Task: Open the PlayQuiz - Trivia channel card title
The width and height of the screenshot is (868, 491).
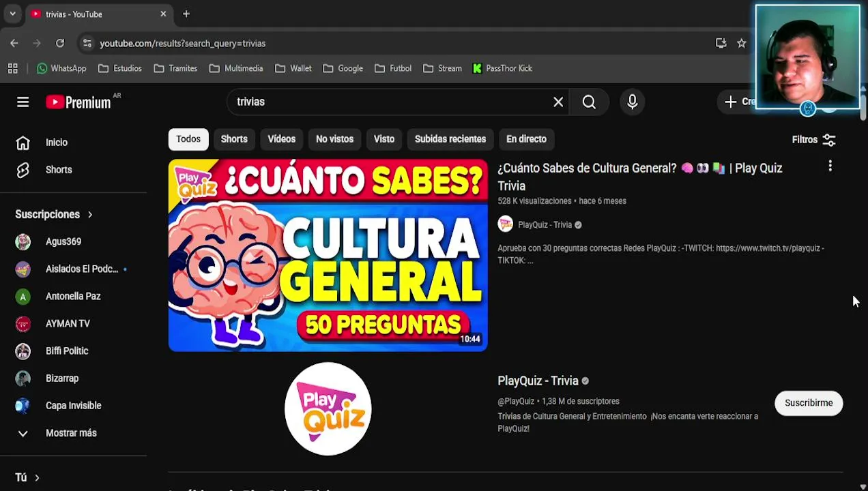Action: point(538,381)
